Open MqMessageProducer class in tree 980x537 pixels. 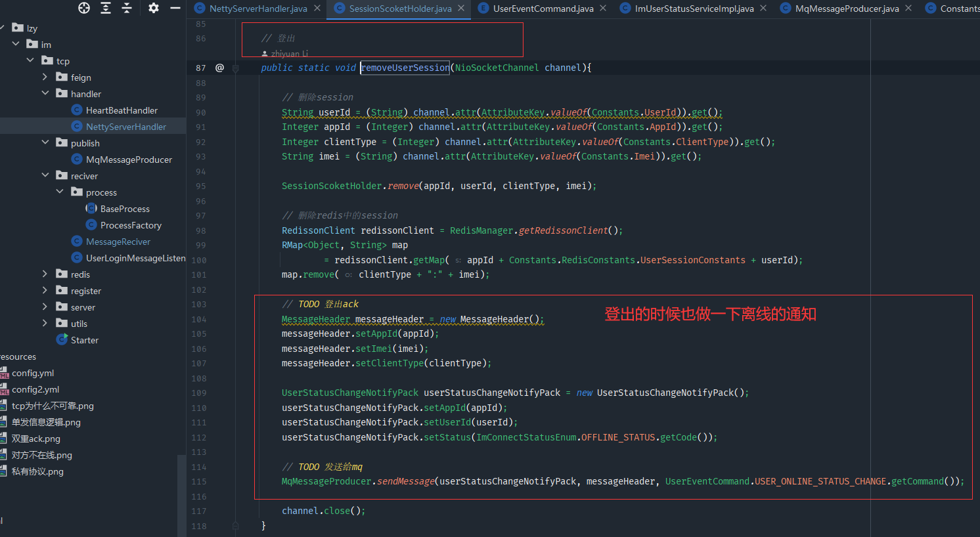(x=129, y=160)
